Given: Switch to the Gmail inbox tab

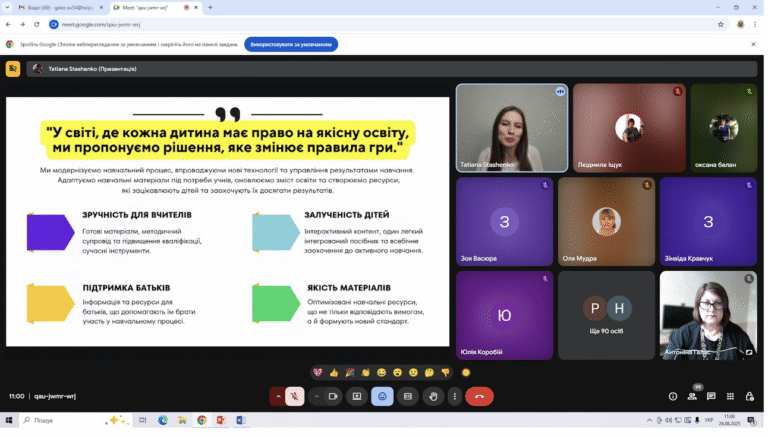Looking at the screenshot, I should (x=57, y=7).
